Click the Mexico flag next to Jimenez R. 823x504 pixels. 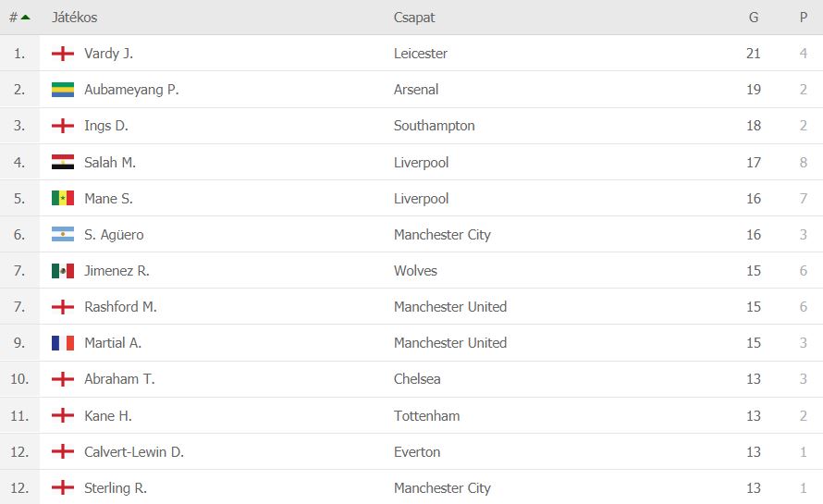(63, 271)
